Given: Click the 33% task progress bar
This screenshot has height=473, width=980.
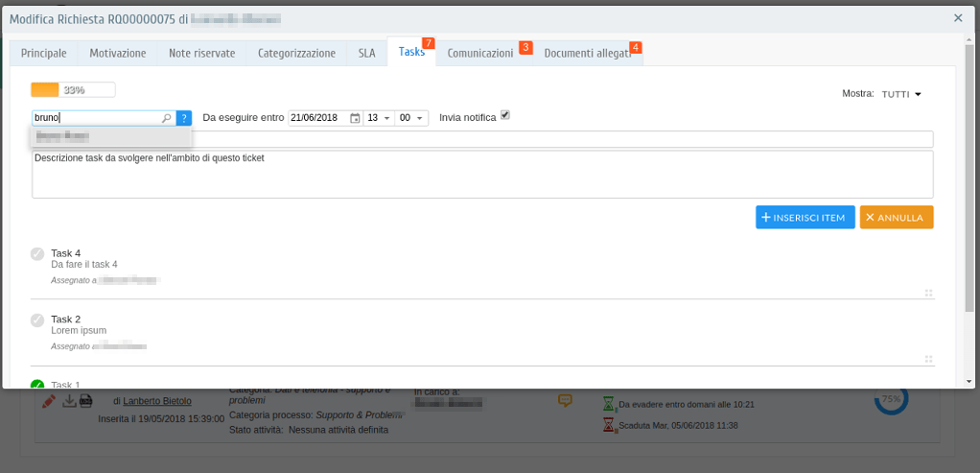Looking at the screenshot, I should click(x=73, y=90).
